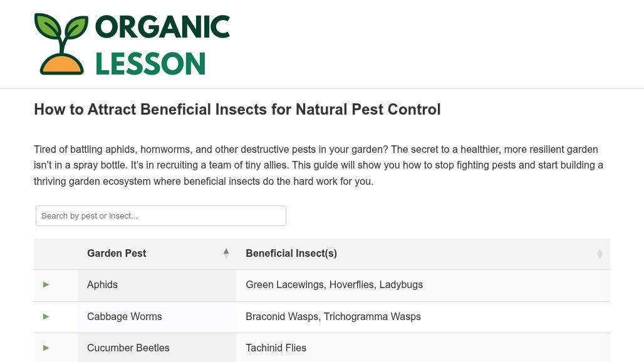644x362 pixels.
Task: Expand the Cucumber Beetles row details
Action: 46,348
